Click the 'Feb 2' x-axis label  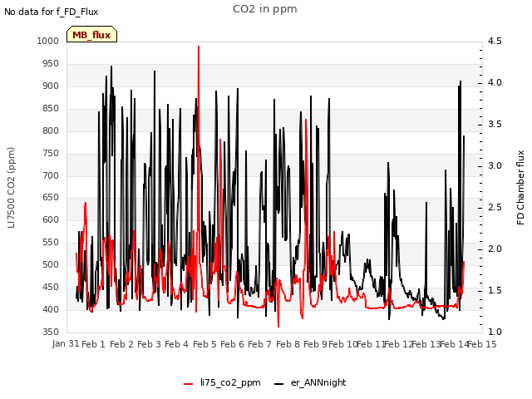click(x=122, y=344)
